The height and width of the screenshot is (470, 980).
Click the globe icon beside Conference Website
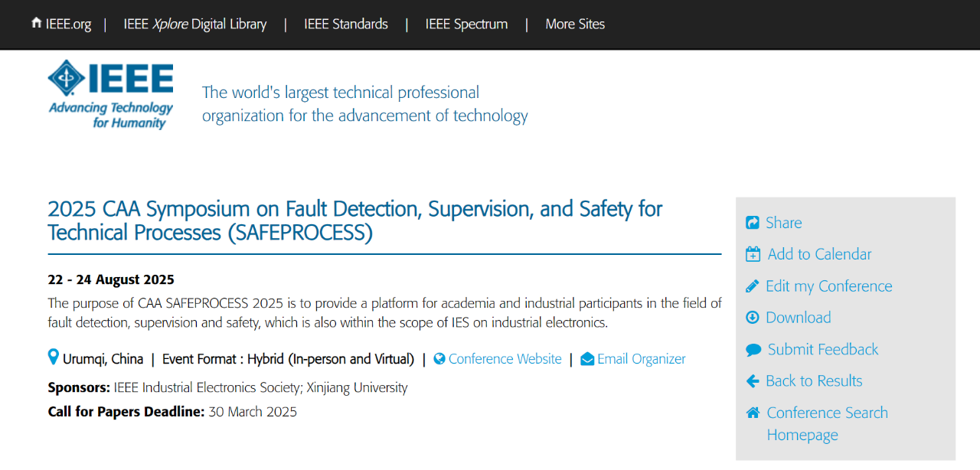click(439, 359)
